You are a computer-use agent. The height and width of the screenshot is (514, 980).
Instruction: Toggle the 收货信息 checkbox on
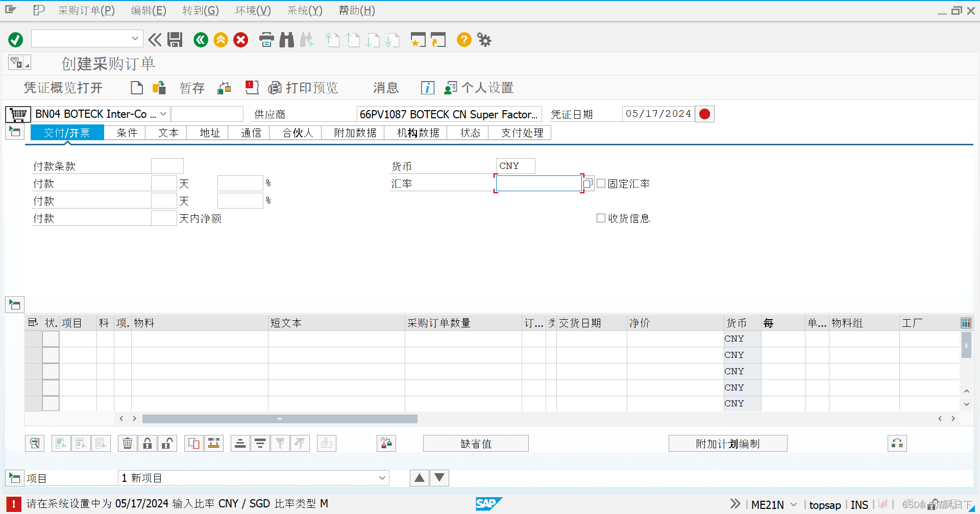point(601,218)
